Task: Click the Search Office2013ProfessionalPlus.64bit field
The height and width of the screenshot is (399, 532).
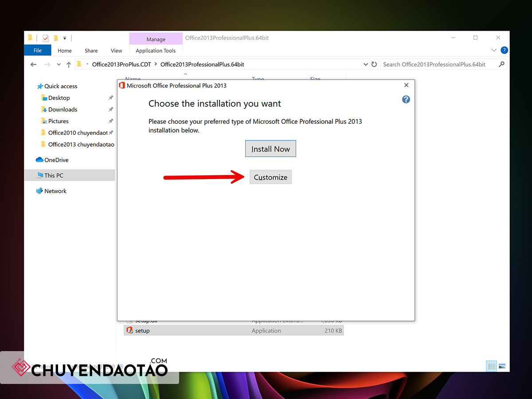Action: pos(439,64)
